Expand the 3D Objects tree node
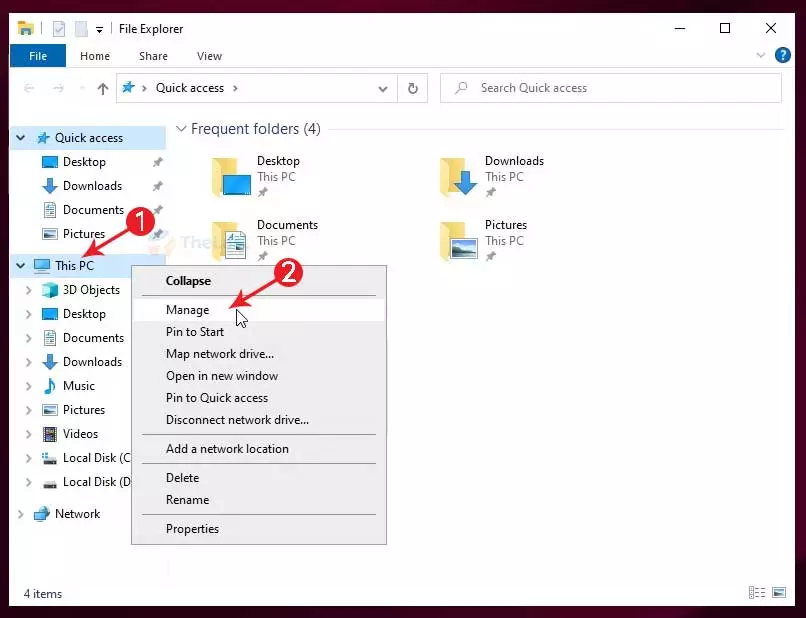This screenshot has height=618, width=806. (x=29, y=290)
